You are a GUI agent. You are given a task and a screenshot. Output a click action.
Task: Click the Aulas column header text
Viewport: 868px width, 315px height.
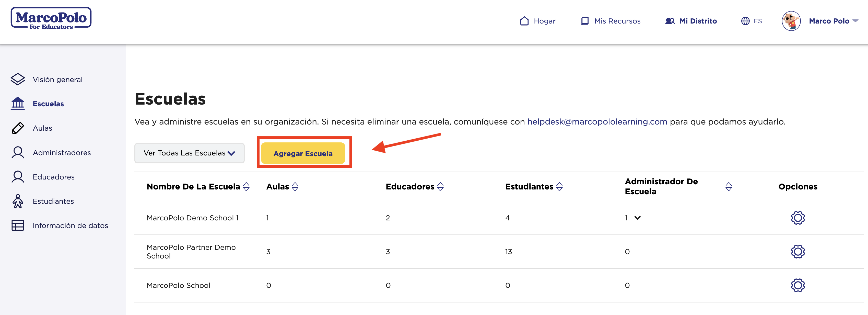[278, 186]
